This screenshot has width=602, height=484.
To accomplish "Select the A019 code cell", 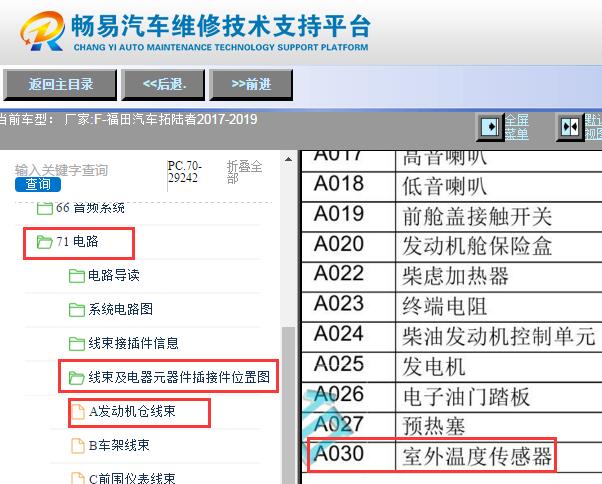I will (348, 216).
